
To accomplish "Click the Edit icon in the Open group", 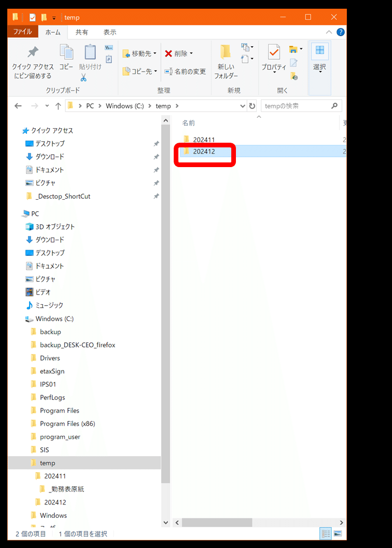I will coord(294,63).
